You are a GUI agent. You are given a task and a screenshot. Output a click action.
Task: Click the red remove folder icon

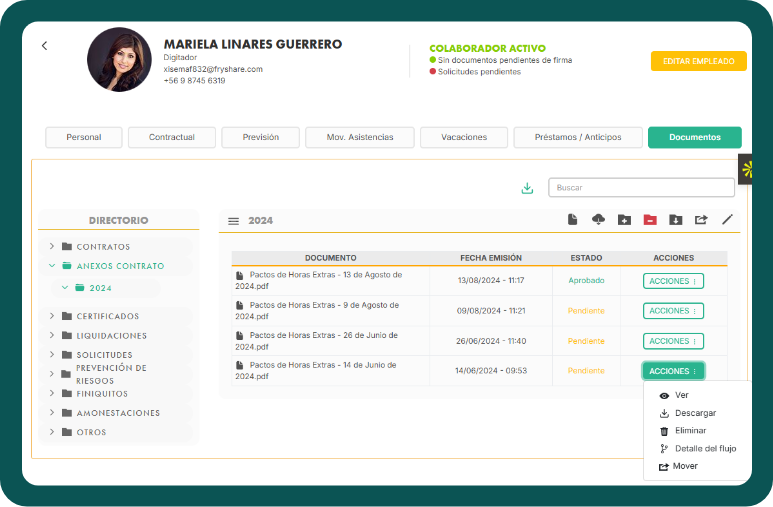point(650,220)
